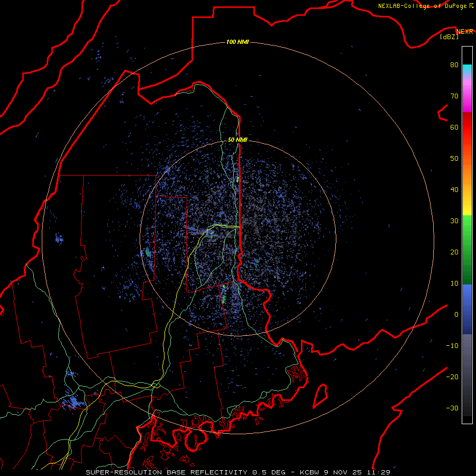Click the SUPER-RESOLUTION BASE REFLECTIVITY caption text
Image resolution: width=476 pixels, height=476 pixels.
[x=167, y=472]
